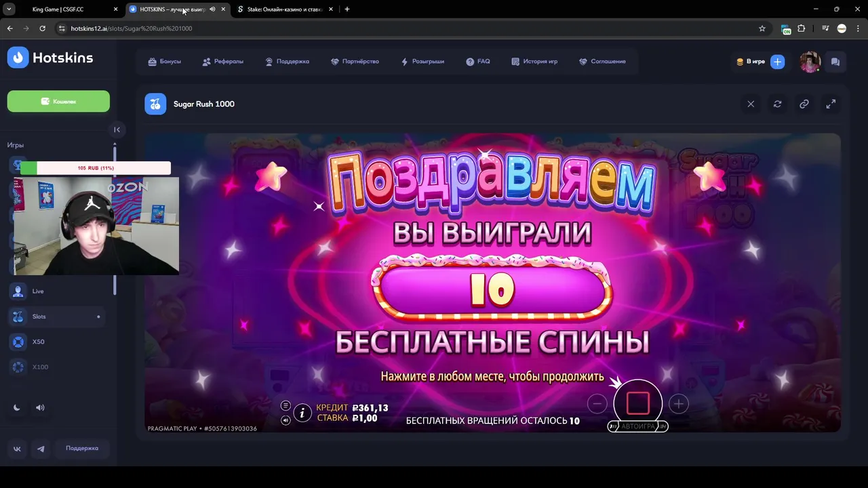
Task: Toggle dark mode moon icon
Action: 17,407
